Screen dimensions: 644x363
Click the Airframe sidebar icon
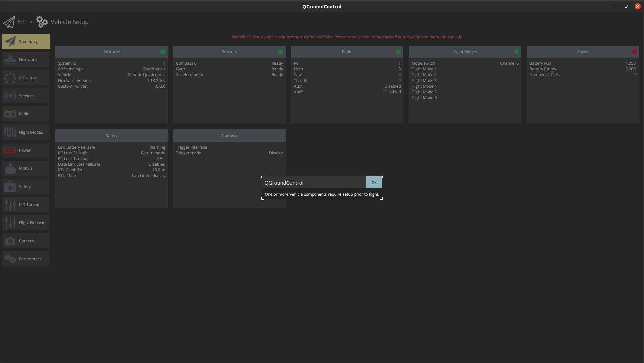click(x=10, y=77)
